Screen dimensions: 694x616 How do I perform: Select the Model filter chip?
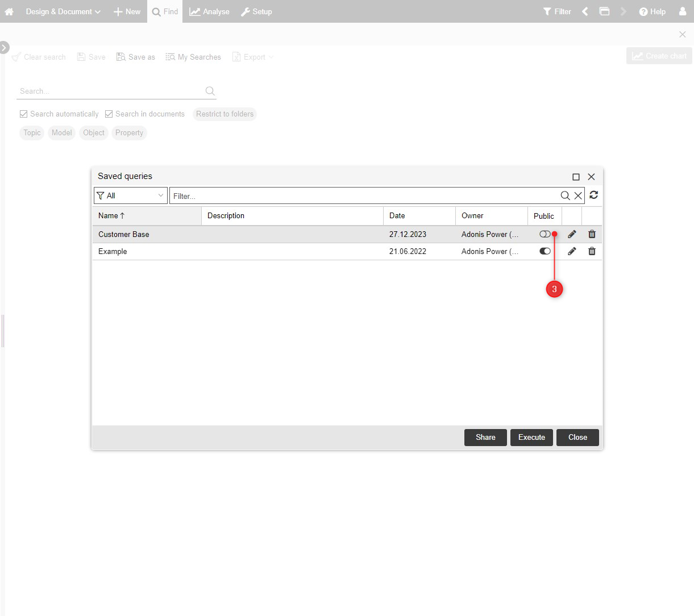click(61, 132)
